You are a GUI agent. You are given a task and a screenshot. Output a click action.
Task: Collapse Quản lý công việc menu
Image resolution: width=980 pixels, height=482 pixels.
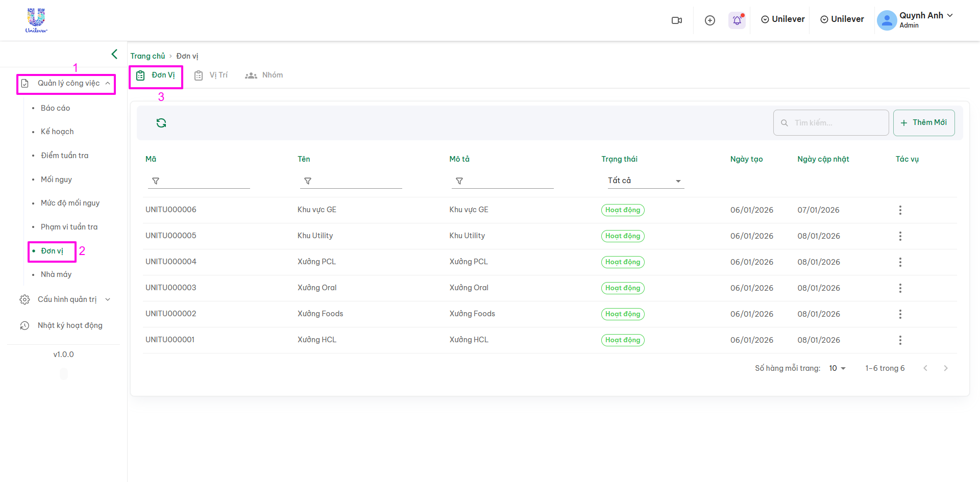pos(66,83)
